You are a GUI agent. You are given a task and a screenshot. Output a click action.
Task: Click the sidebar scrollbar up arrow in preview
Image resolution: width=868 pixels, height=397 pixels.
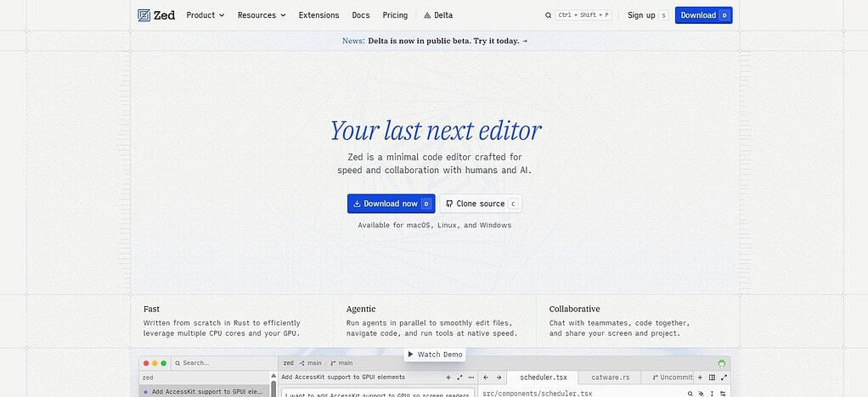[273, 376]
